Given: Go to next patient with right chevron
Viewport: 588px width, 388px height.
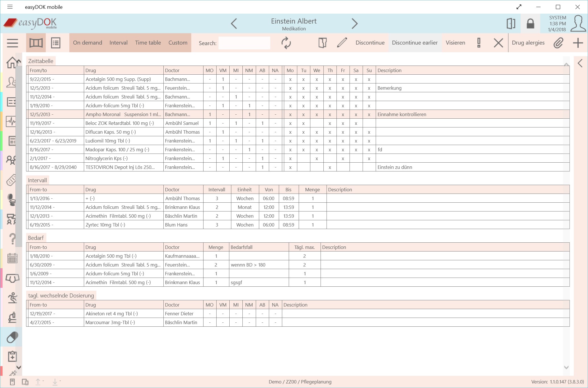Looking at the screenshot, I should pyautogui.click(x=354, y=24).
